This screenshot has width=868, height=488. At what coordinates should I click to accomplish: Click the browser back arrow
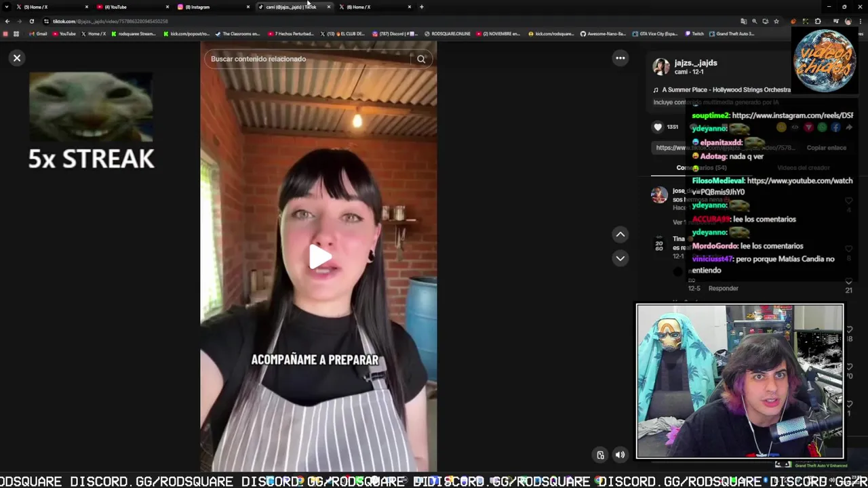[x=7, y=21]
